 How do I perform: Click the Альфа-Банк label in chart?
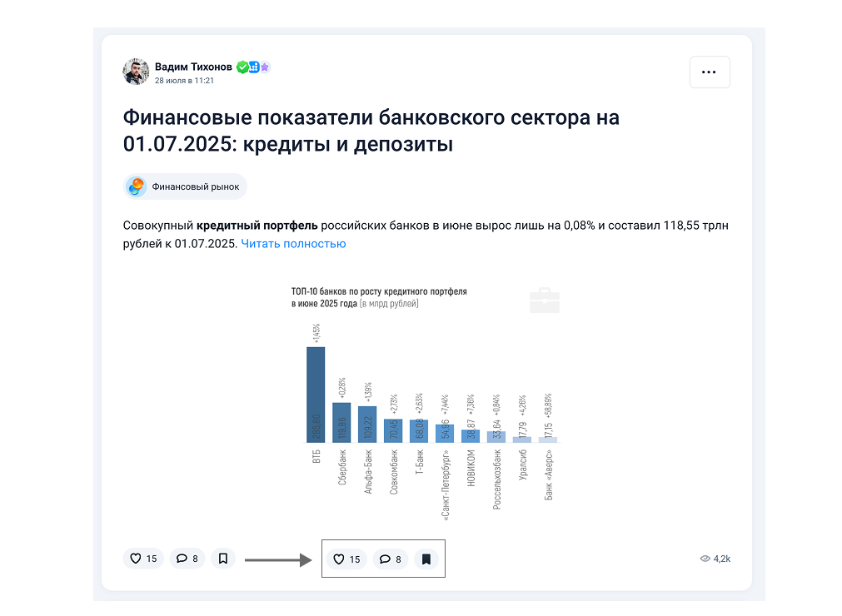pyautogui.click(x=368, y=472)
